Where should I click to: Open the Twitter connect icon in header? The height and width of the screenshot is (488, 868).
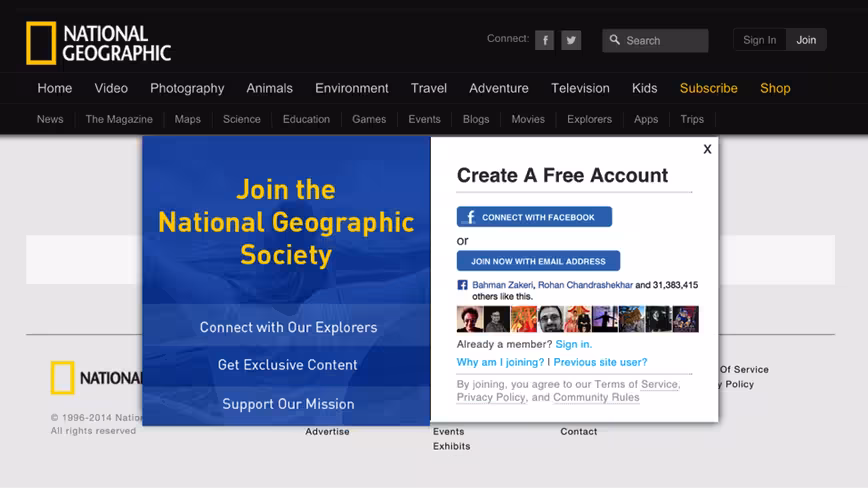pos(571,40)
